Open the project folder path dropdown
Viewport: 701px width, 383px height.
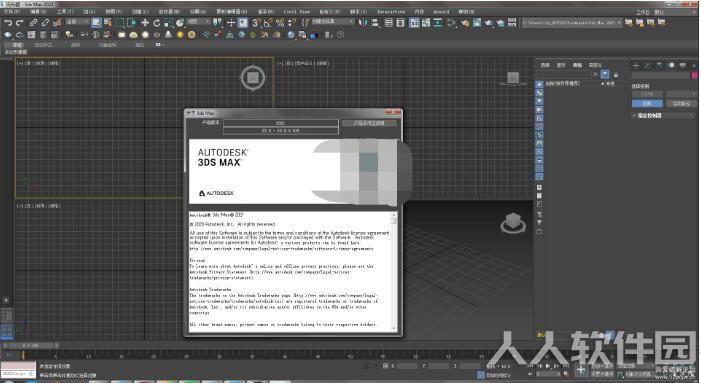point(572,23)
